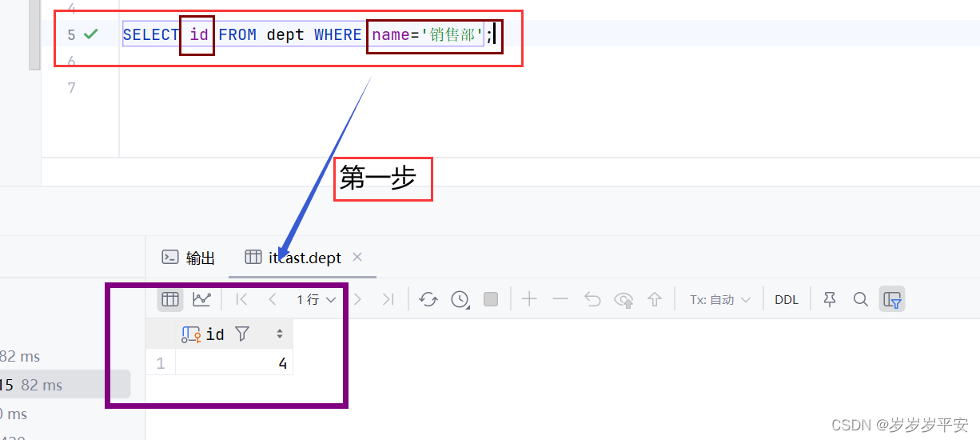Viewport: 980px width, 440px height.
Task: Submit changes with up arrow icon
Action: point(655,299)
